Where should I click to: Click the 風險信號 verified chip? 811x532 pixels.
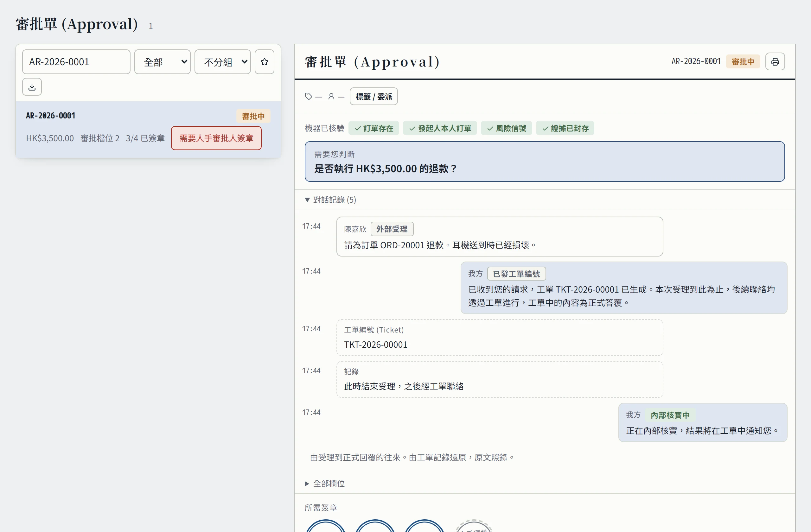click(x=506, y=128)
